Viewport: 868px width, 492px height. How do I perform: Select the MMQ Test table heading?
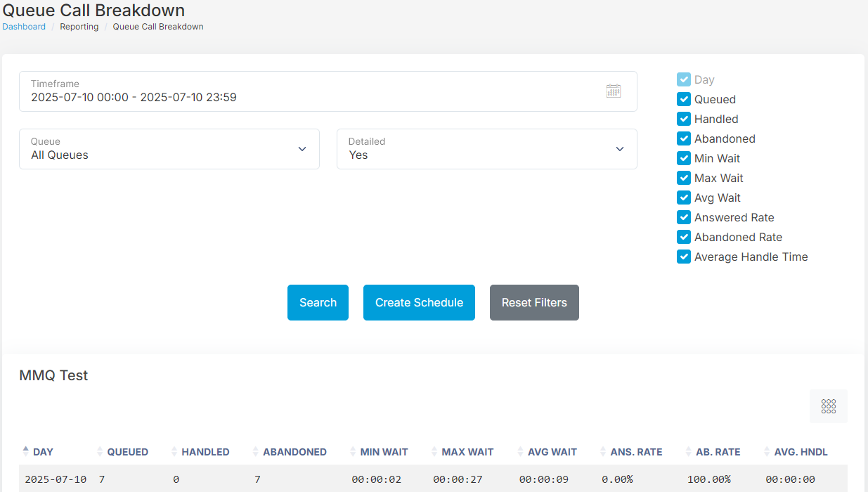(53, 375)
